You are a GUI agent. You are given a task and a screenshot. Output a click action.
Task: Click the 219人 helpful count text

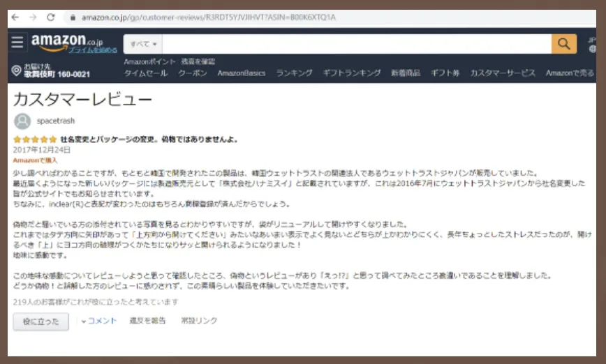point(96,302)
